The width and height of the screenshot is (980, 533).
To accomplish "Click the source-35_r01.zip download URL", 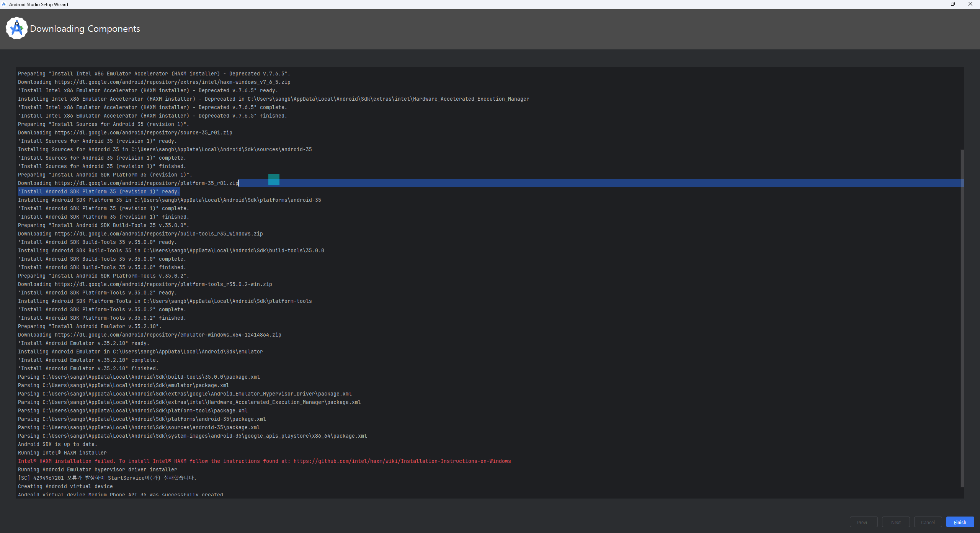I will (x=143, y=132).
